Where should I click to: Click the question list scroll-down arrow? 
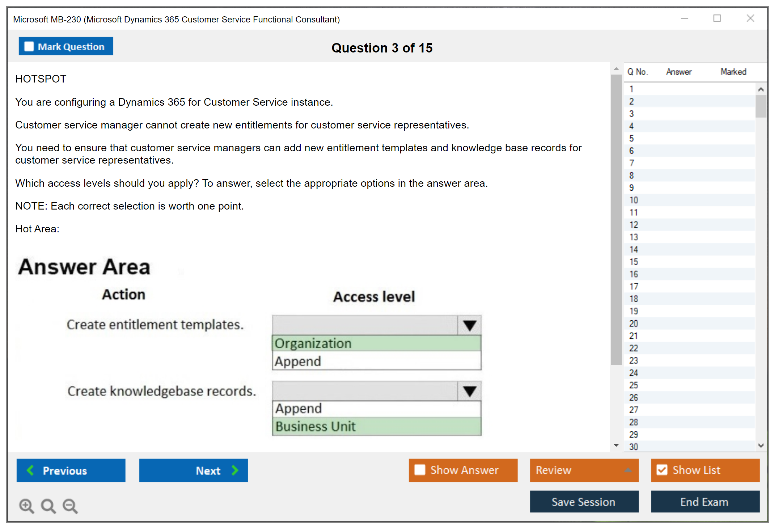pyautogui.click(x=761, y=446)
